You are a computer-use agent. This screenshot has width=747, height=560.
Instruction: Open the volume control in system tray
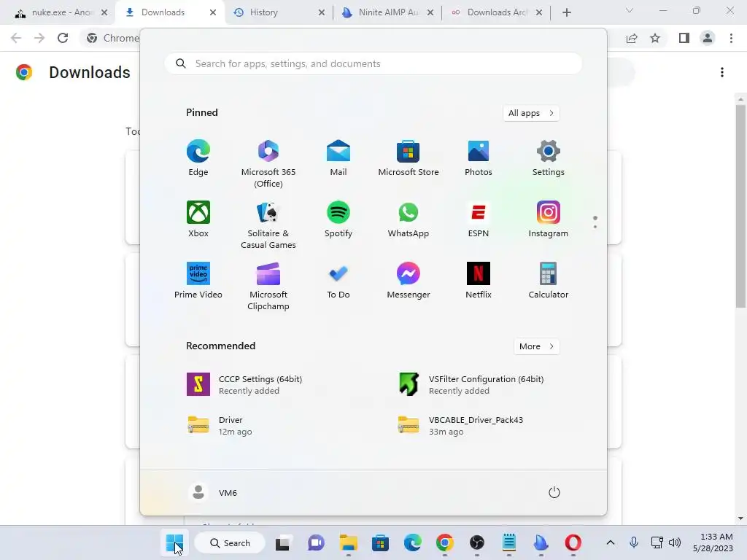pyautogui.click(x=675, y=542)
